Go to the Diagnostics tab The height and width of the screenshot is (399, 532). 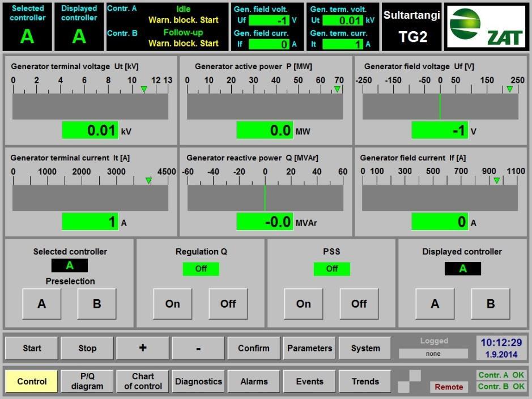(x=198, y=381)
